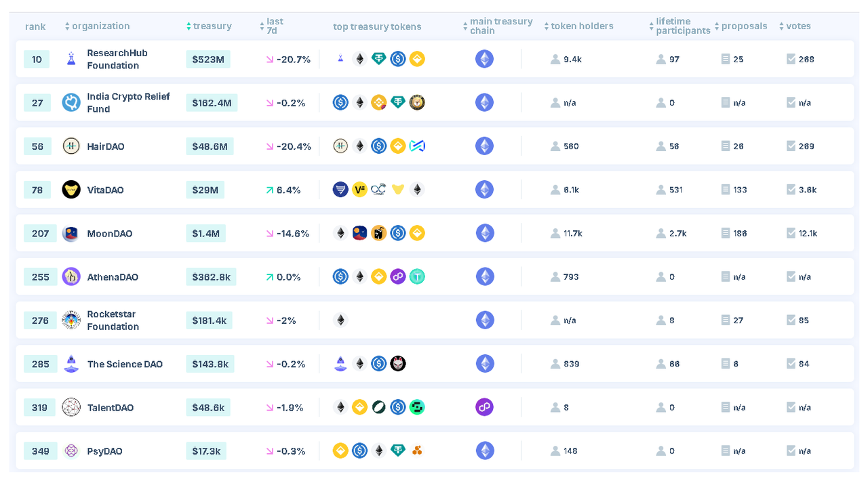This screenshot has width=868, height=481.
Task: Click the $29M treasury value
Action: [205, 190]
